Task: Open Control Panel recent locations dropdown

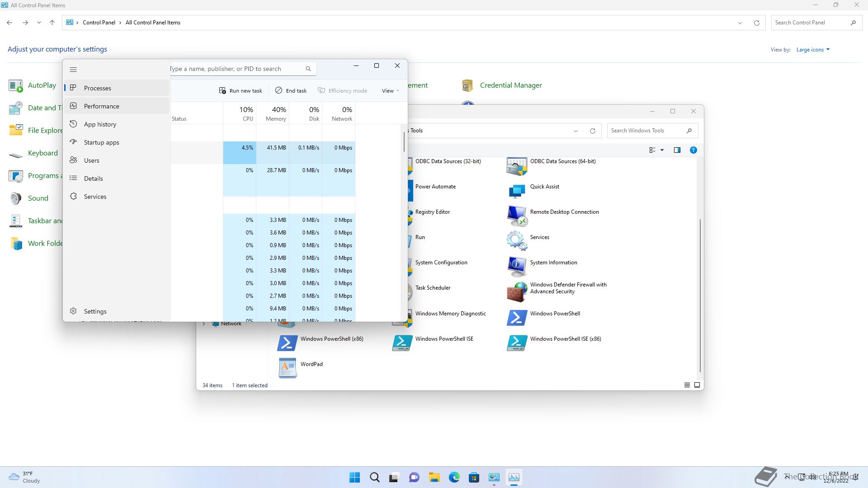Action: pos(39,23)
